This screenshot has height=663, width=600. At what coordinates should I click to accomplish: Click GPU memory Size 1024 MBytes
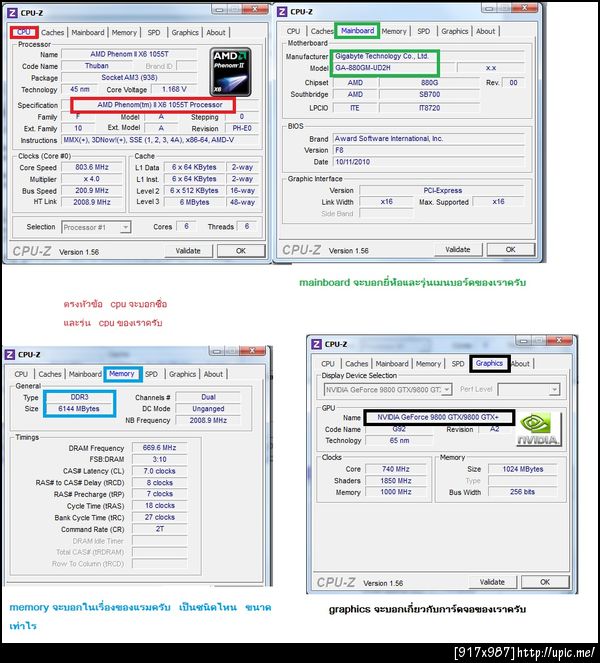click(x=523, y=469)
